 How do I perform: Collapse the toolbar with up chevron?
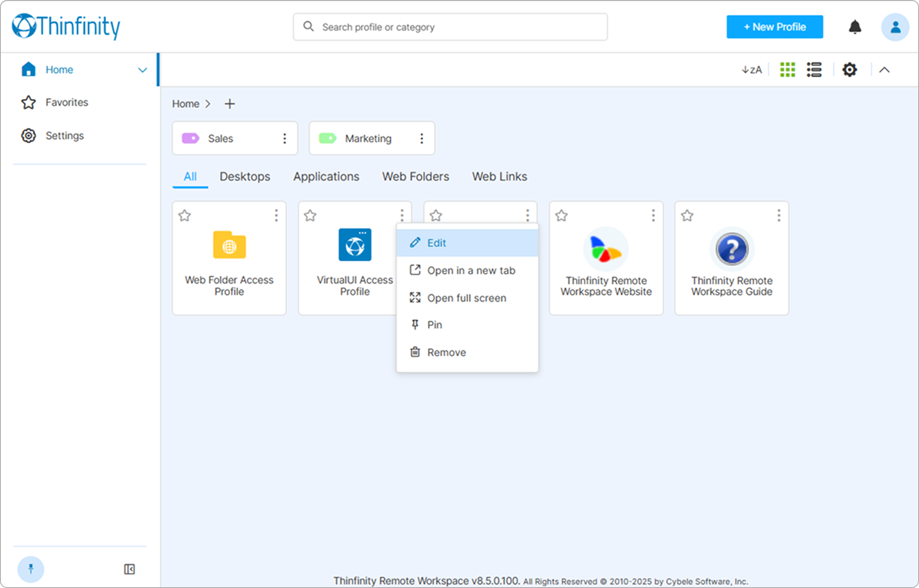(x=884, y=70)
